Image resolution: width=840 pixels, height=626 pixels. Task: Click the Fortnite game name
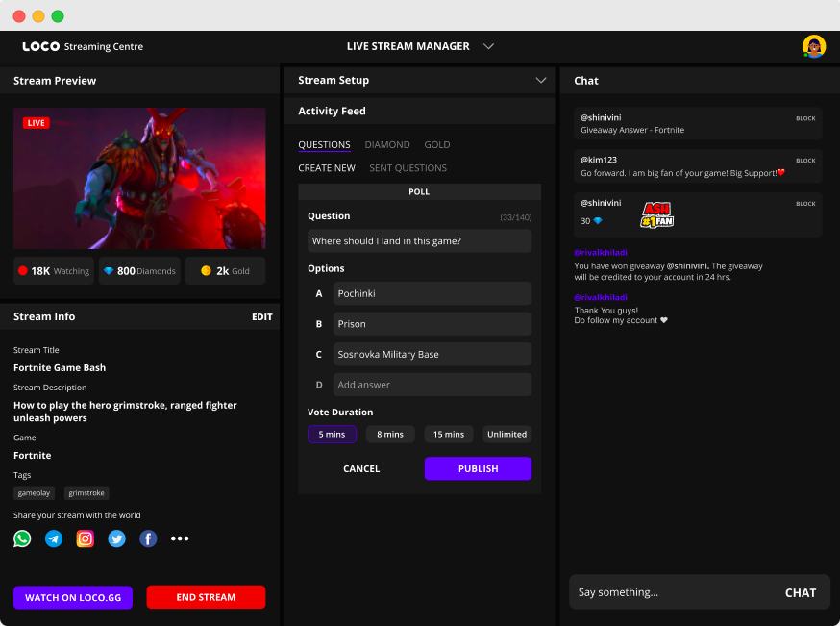[32, 456]
